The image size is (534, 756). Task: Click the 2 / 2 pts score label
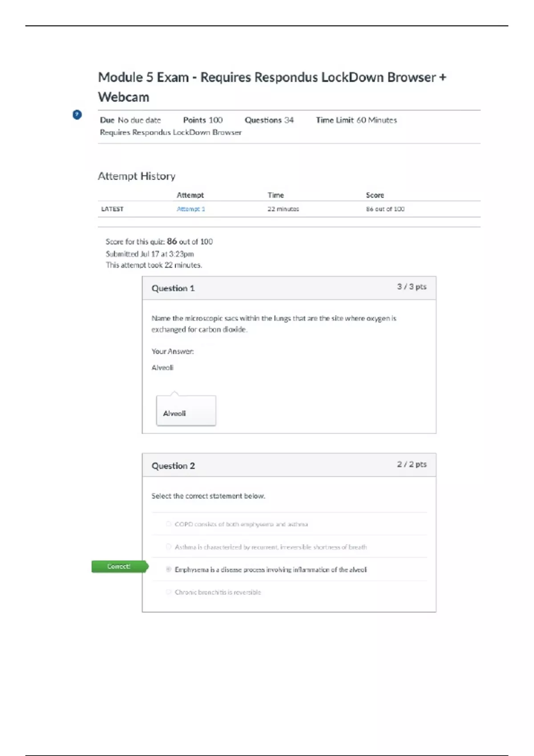point(412,464)
